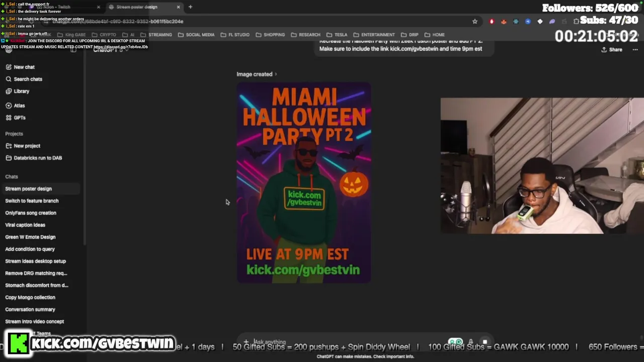Select Stream poster design chat
The image size is (644, 362).
pyautogui.click(x=40, y=189)
